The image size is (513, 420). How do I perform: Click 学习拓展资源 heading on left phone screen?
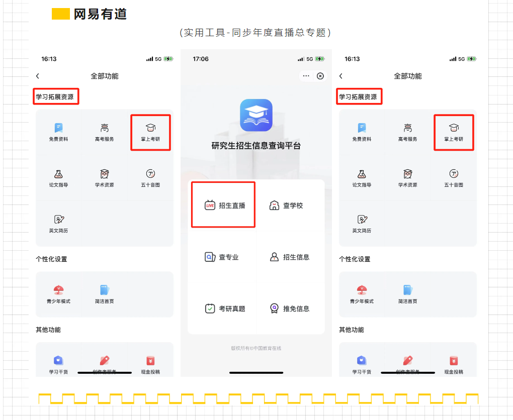pos(55,97)
